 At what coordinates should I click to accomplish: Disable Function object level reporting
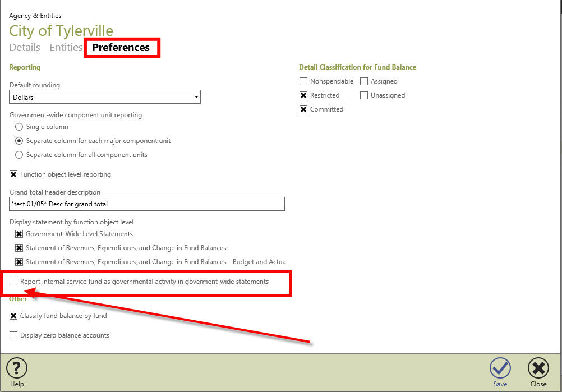coord(13,174)
